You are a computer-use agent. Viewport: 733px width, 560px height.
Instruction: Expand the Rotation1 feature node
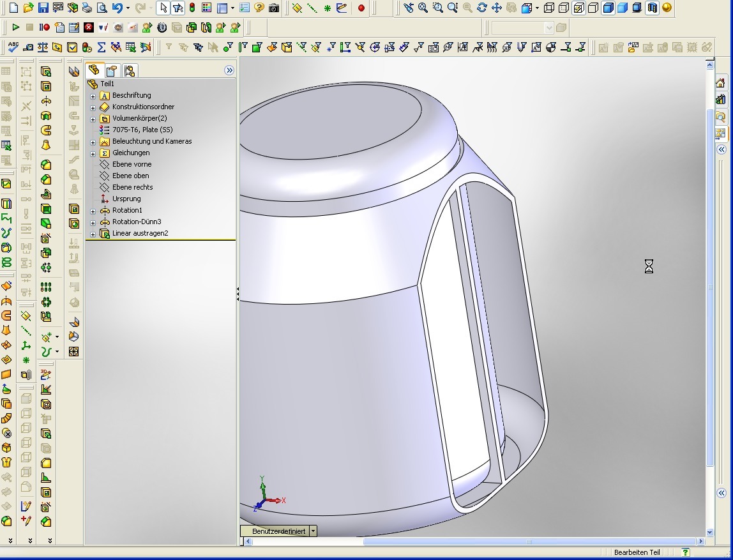93,211
